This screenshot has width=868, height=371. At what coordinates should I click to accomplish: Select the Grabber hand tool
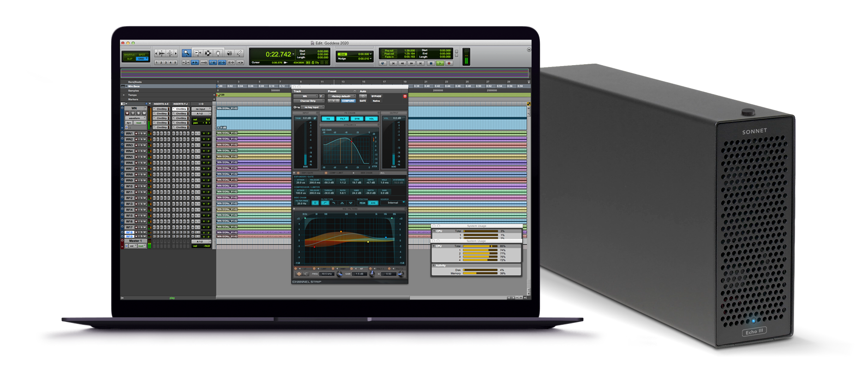(x=218, y=53)
